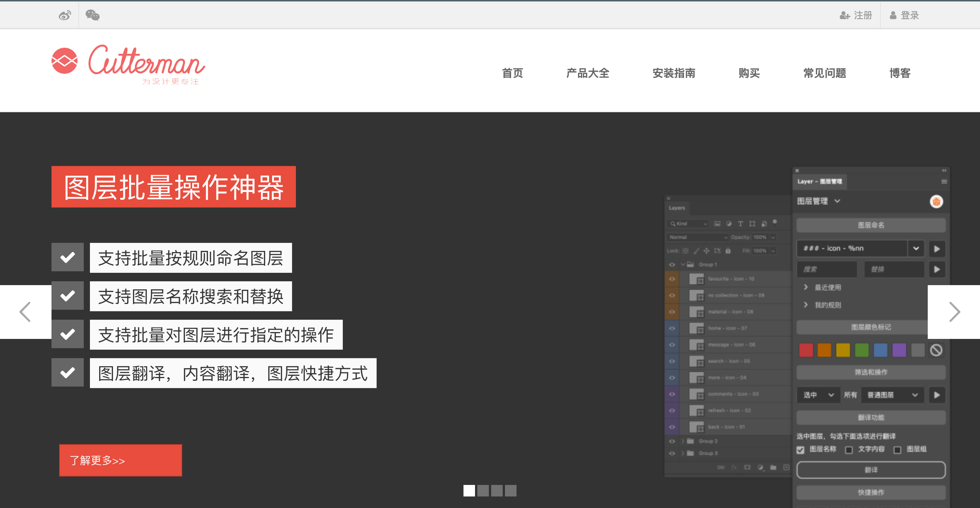Open 产品大全 nav item

click(x=588, y=73)
